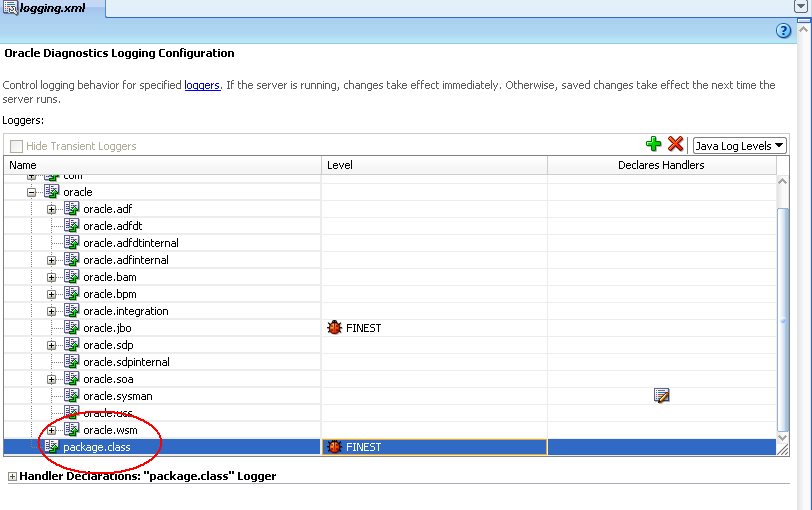Open the Java Log Levels dropdown
812x510 pixels.
point(740,145)
